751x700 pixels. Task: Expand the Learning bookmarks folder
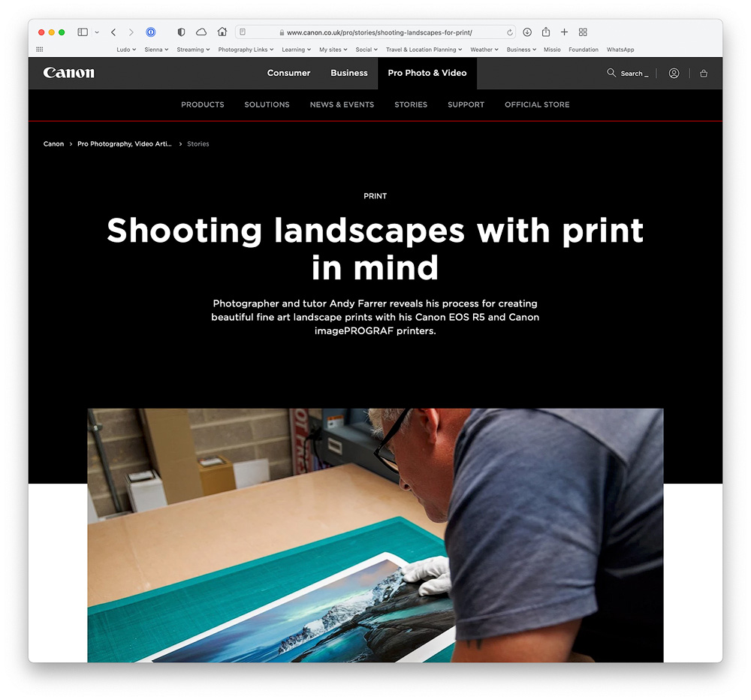(x=297, y=50)
